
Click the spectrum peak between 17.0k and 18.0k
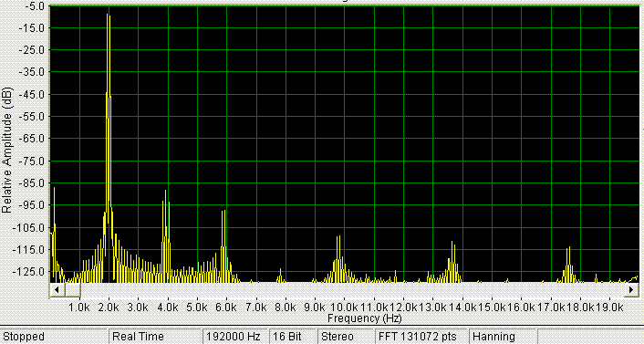coord(569,247)
